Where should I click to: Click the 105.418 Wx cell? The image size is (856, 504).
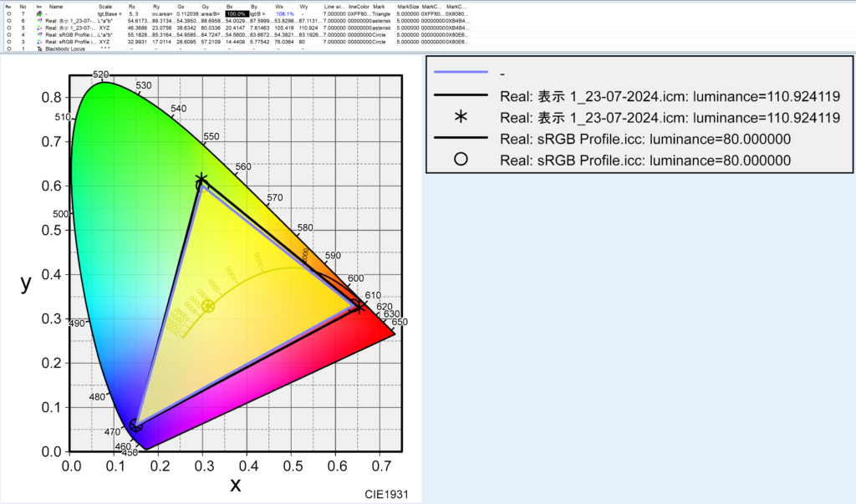tap(284, 28)
